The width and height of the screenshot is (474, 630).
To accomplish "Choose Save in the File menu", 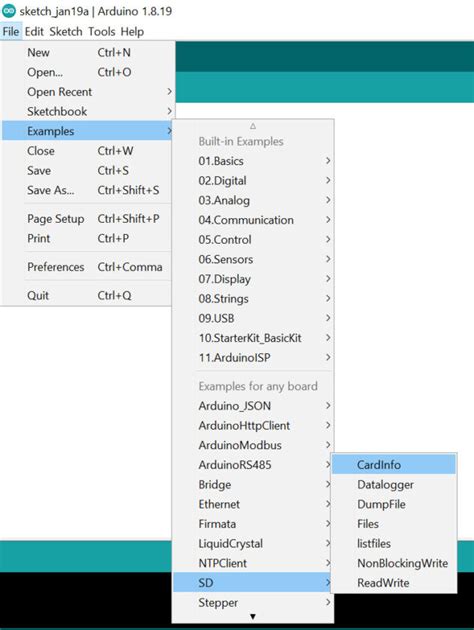I will click(x=88, y=170).
